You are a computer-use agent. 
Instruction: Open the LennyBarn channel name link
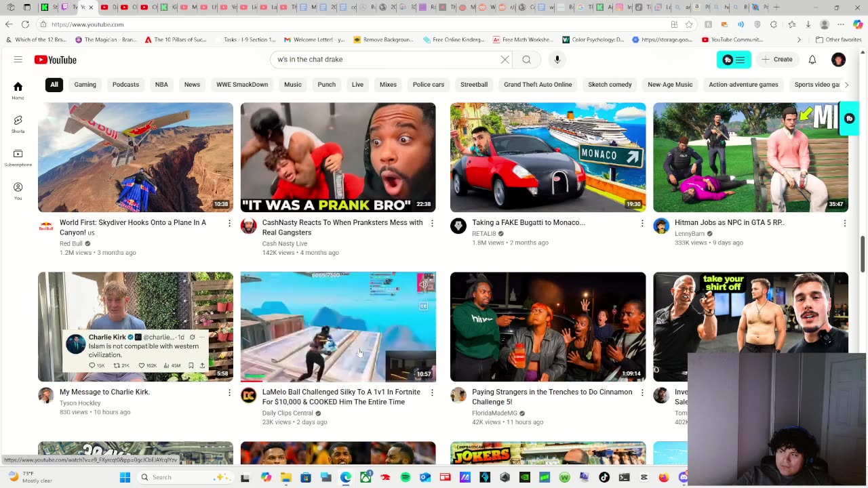690,233
